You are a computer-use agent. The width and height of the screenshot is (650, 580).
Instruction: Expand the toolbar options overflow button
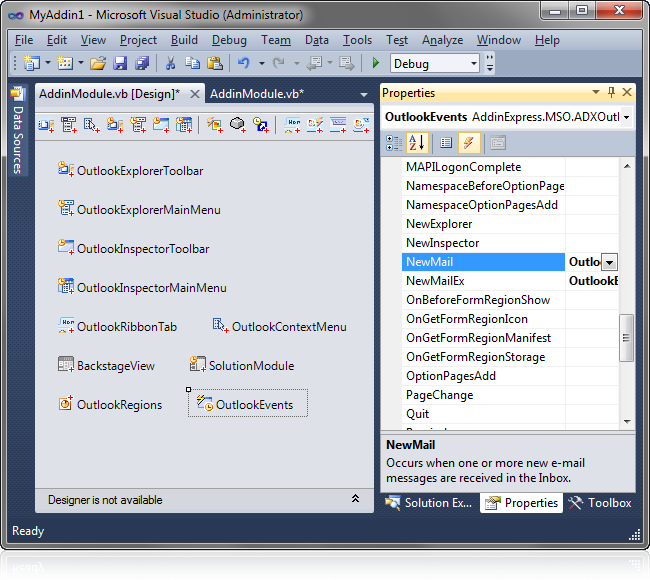(490, 63)
